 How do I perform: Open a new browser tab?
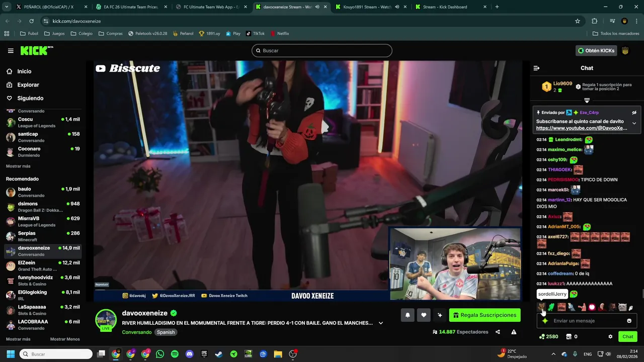tap(497, 7)
